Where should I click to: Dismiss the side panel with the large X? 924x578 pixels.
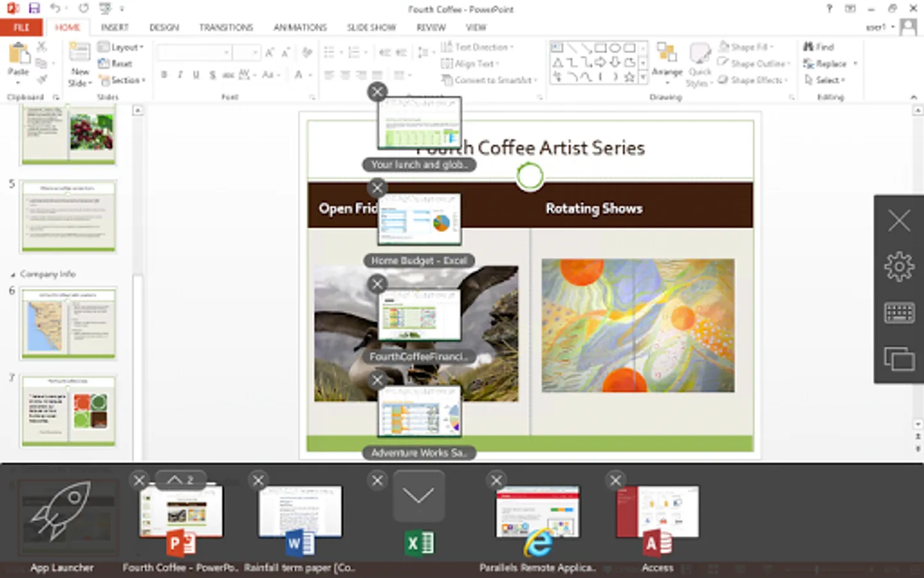(899, 220)
